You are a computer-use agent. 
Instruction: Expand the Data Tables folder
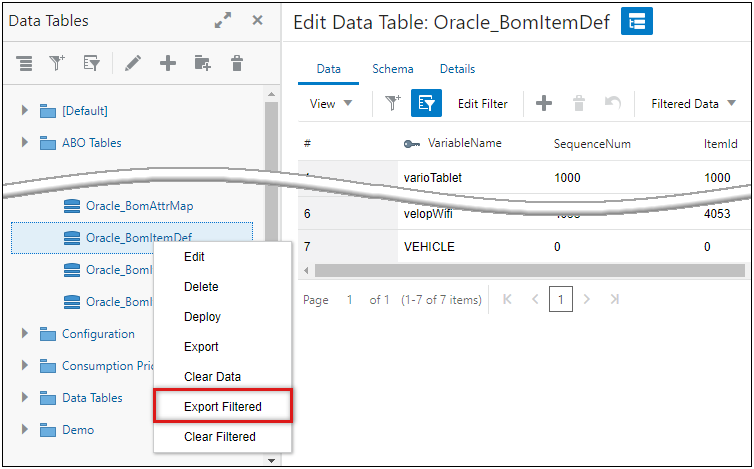[25, 397]
